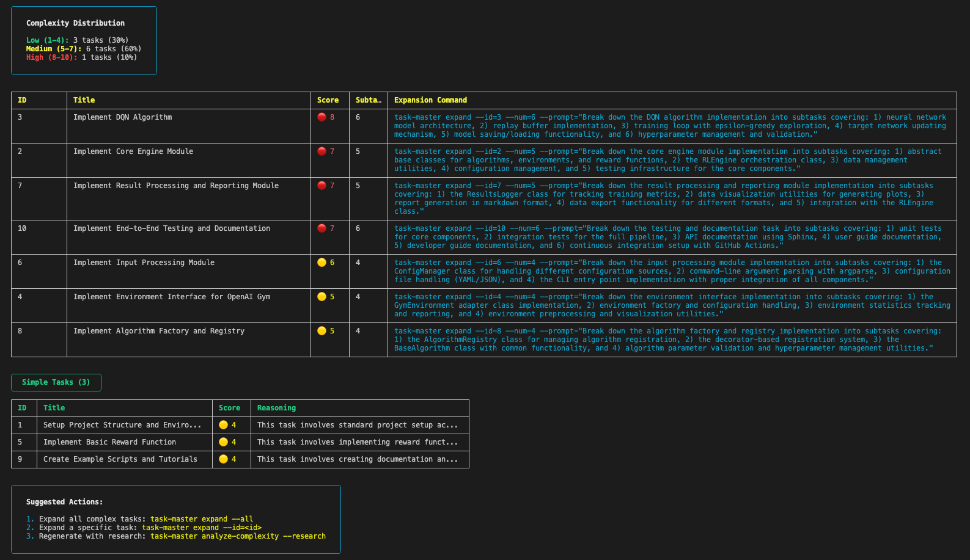Viewport: 970px width, 560px height.
Task: Click the truncated Subta… column header
Action: 369,100
